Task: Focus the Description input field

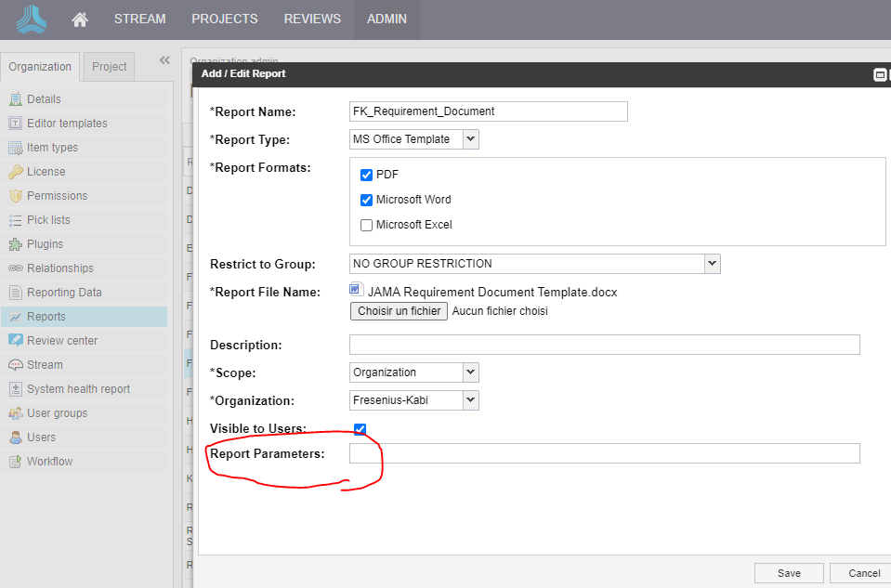Action: click(x=605, y=345)
